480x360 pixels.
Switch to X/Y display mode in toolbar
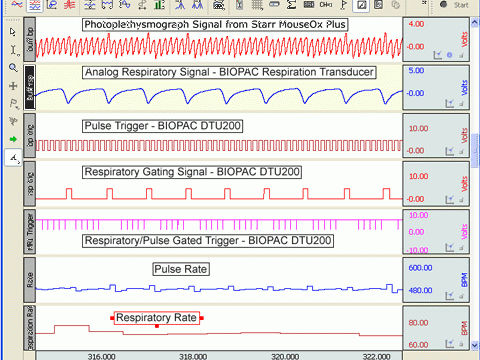(x=52, y=5)
